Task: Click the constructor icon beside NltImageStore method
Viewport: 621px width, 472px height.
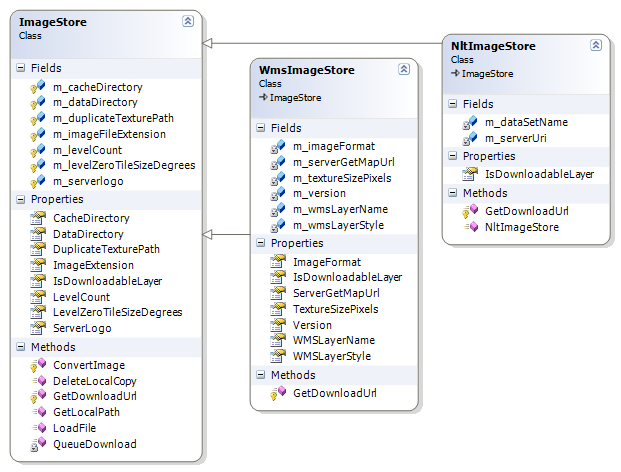Action: 471,227
